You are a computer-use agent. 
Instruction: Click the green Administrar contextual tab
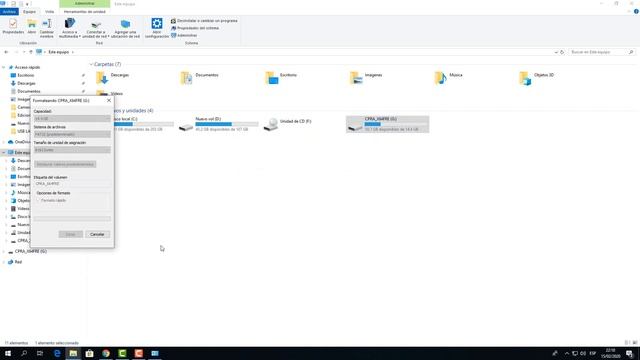[x=84, y=4]
